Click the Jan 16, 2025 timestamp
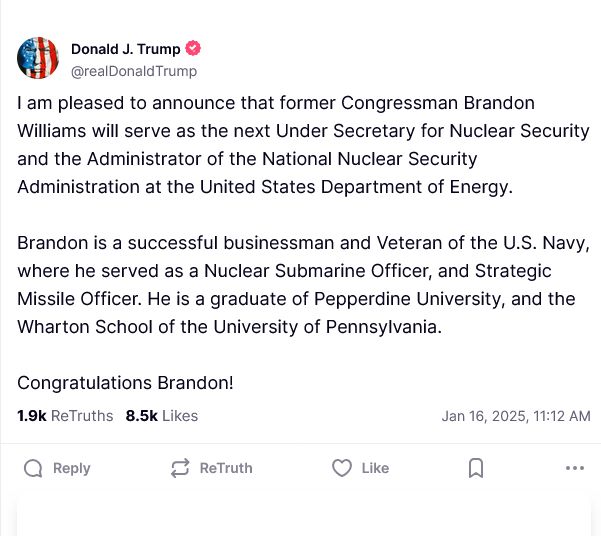The image size is (601, 536). [x=516, y=416]
